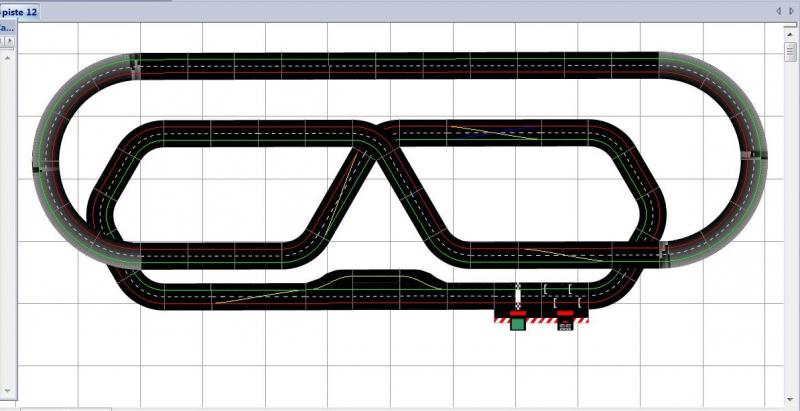Click the green control unit box
Screen dimensions: 800x411
[518, 322]
